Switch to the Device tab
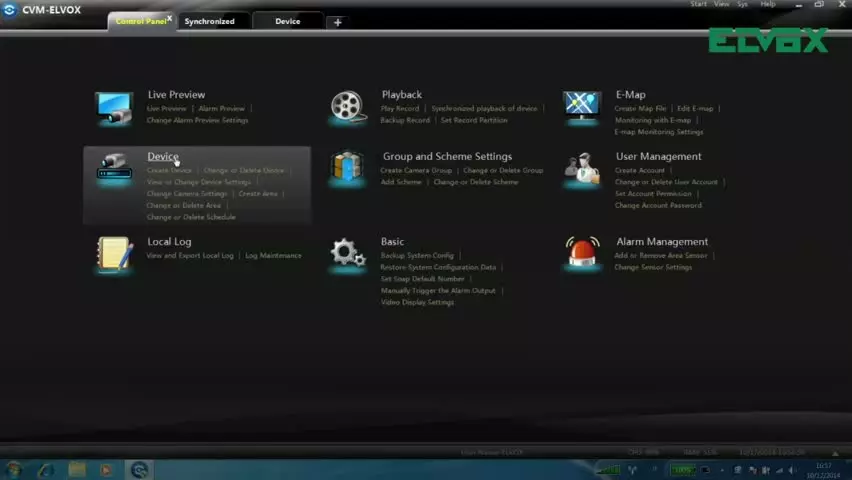 click(x=287, y=21)
